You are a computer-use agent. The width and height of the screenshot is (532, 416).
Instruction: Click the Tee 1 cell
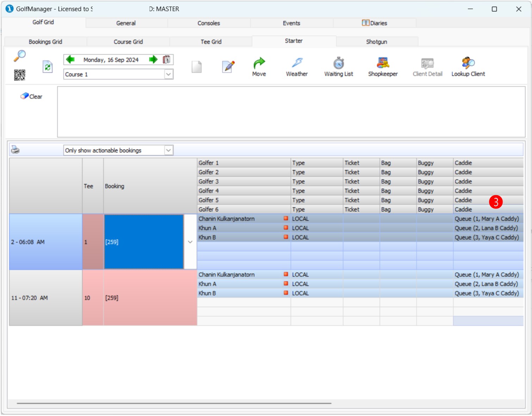(93, 242)
